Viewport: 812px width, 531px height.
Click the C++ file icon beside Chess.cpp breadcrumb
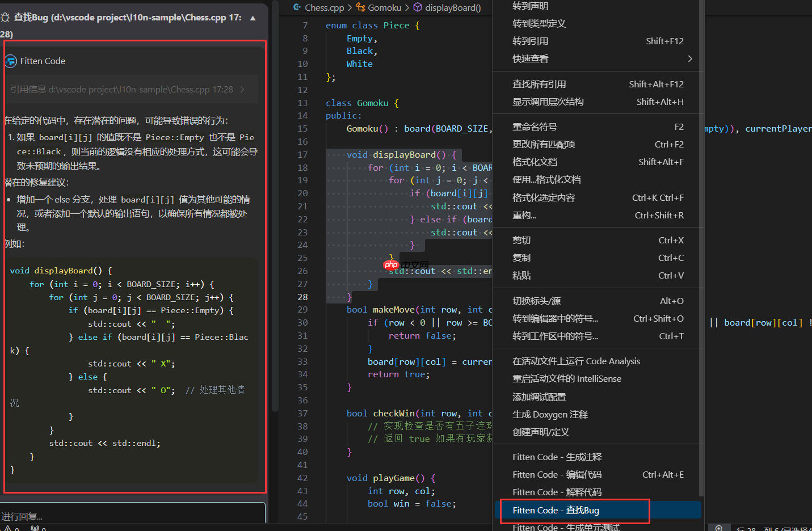click(x=297, y=7)
